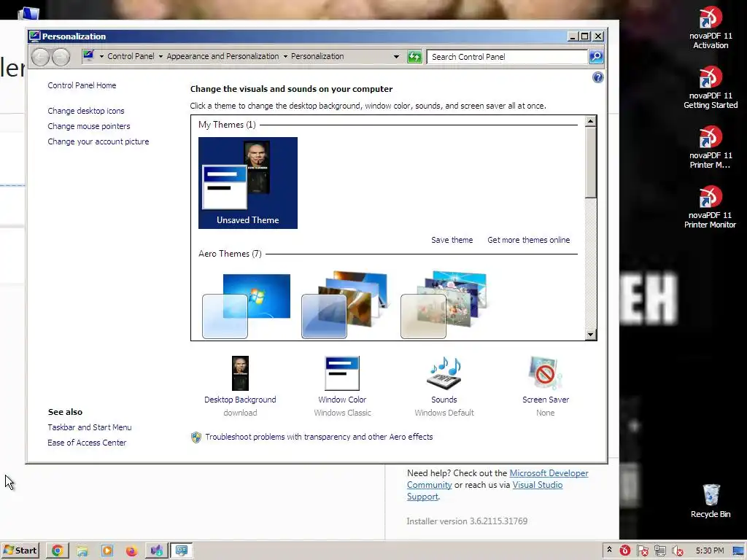The width and height of the screenshot is (747, 560).
Task: Click the Personalization taskbar button
Action: [x=182, y=551]
